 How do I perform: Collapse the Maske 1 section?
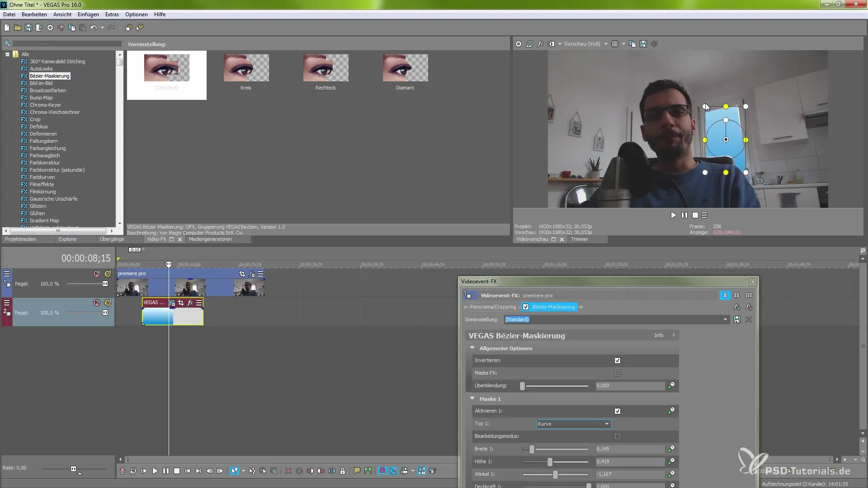point(472,399)
